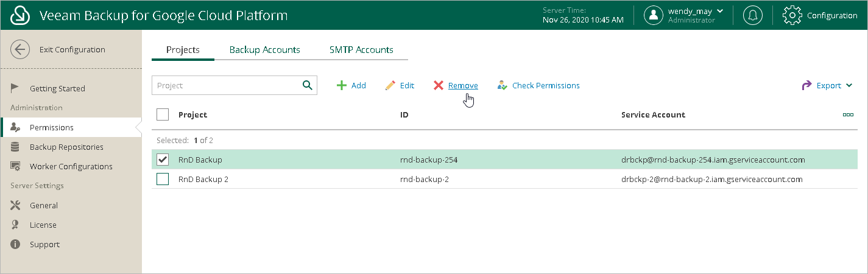Viewport: 868px width, 274px height.
Task: Click the Exit Configuration back arrow
Action: (x=20, y=50)
